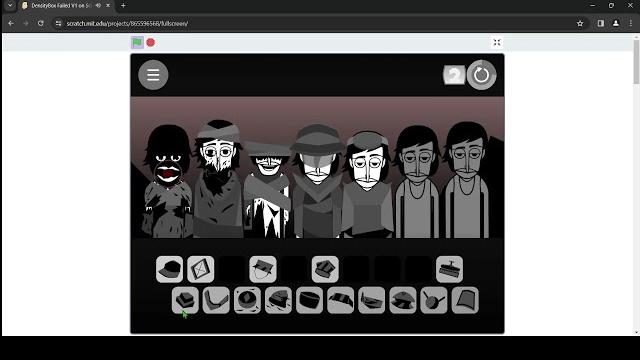Click the black-faced character with red mouth
The width and height of the screenshot is (640, 360).
pos(167,182)
